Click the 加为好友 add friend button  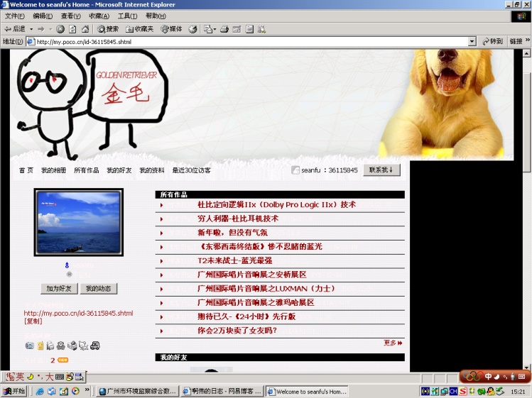pyautogui.click(x=58, y=289)
